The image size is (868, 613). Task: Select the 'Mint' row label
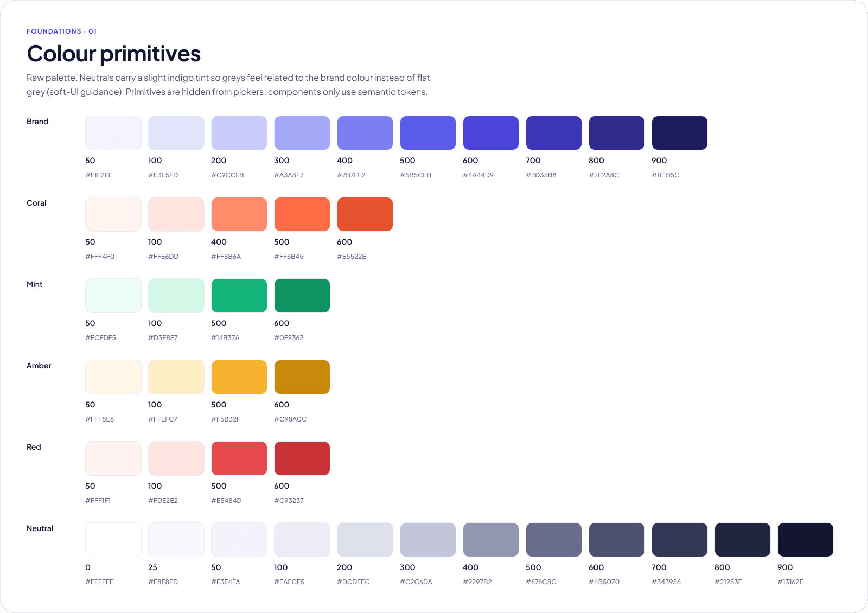(x=34, y=284)
